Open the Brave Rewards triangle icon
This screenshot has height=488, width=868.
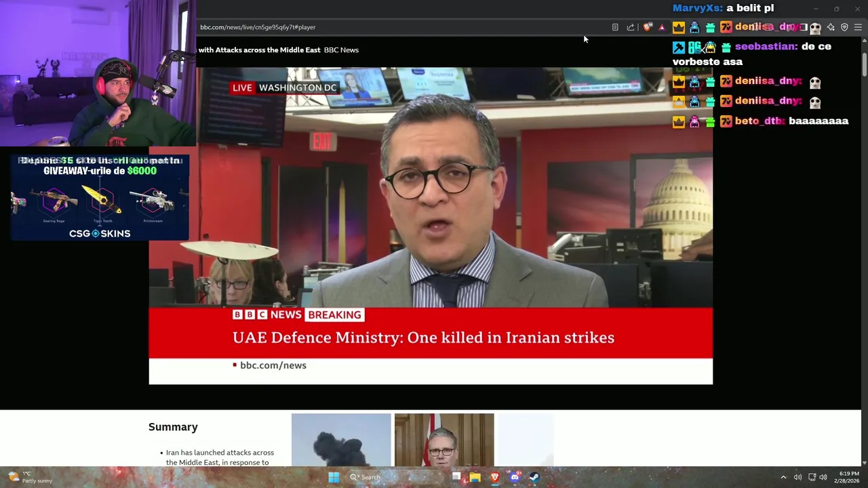pyautogui.click(x=662, y=27)
